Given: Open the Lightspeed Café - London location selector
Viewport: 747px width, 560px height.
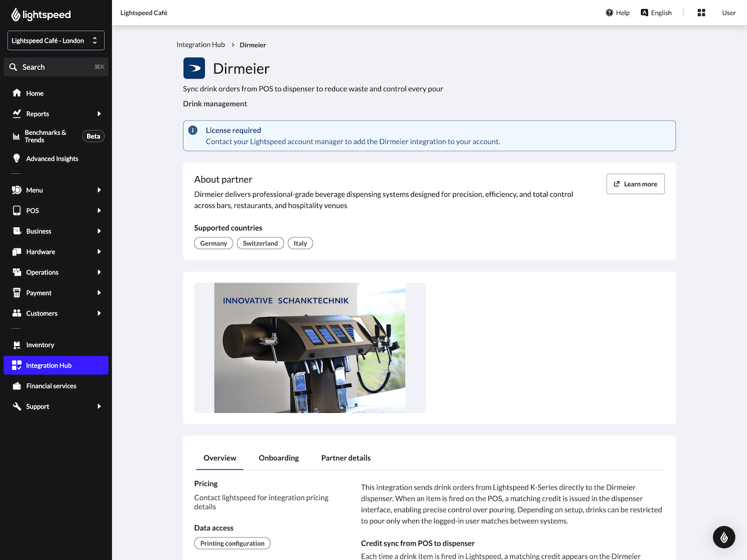Looking at the screenshot, I should point(55,40).
